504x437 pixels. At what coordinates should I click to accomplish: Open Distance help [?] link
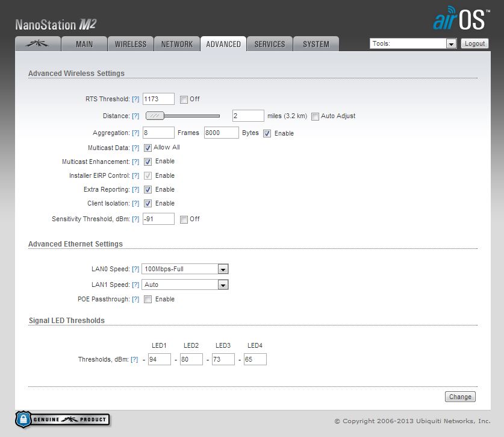click(x=135, y=116)
